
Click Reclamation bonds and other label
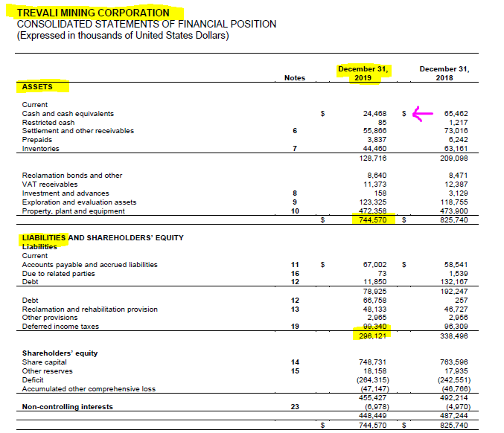(x=72, y=176)
